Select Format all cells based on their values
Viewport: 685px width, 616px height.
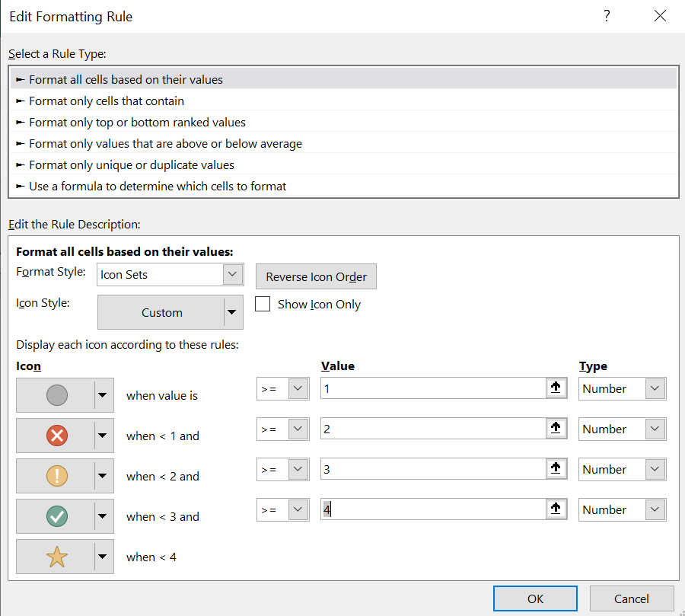(343, 79)
